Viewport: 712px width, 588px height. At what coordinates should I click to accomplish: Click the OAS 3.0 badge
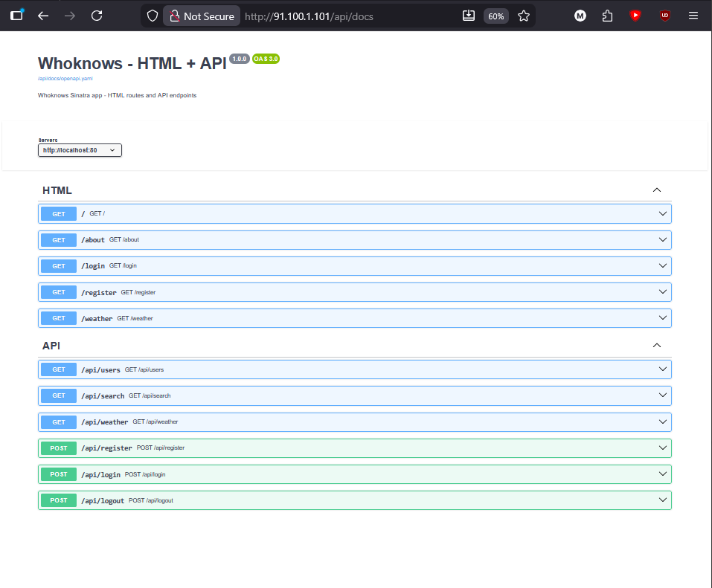(266, 59)
